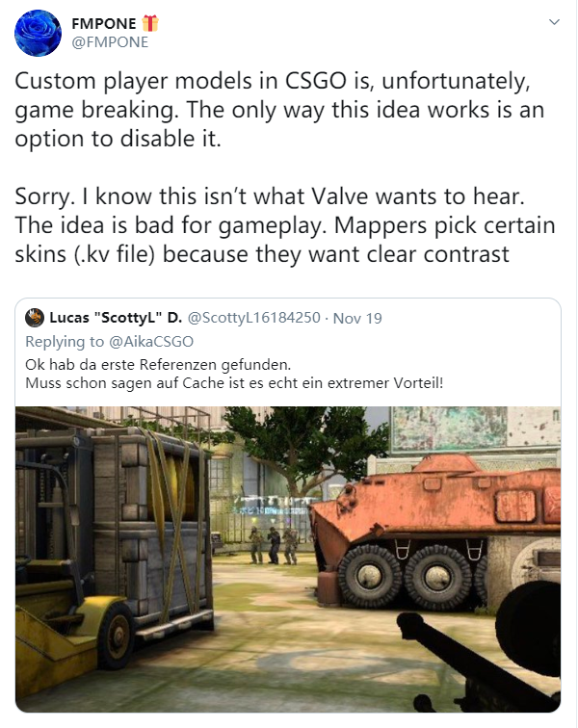Open the quoted Cache screenshot image
This screenshot has height=728, width=578.
click(288, 559)
